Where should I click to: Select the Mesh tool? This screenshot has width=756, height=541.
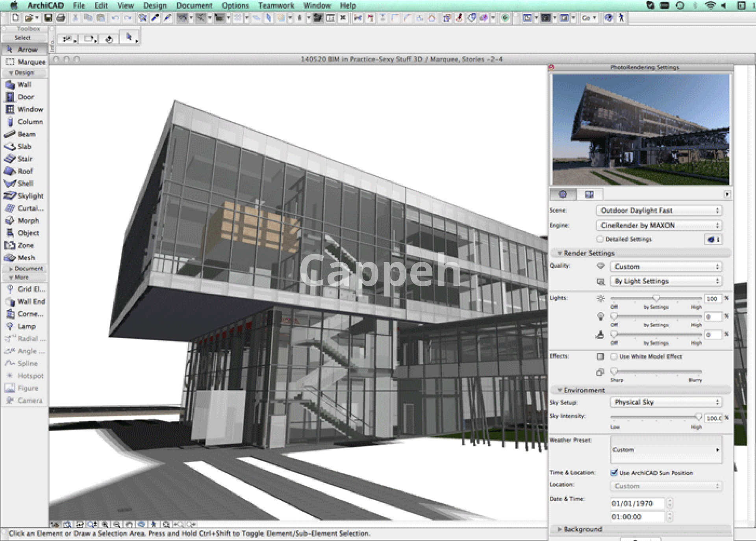26,258
